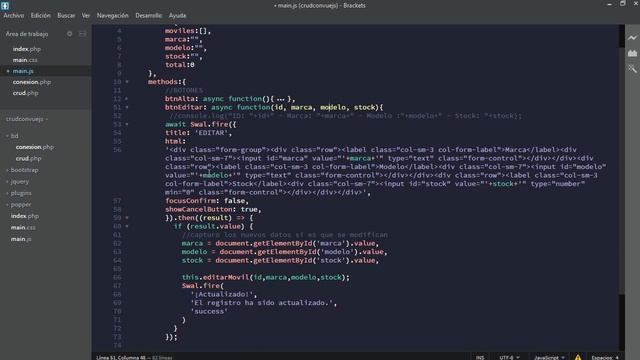Click the Área de trabajo header
The height and width of the screenshot is (360, 640).
(x=27, y=34)
